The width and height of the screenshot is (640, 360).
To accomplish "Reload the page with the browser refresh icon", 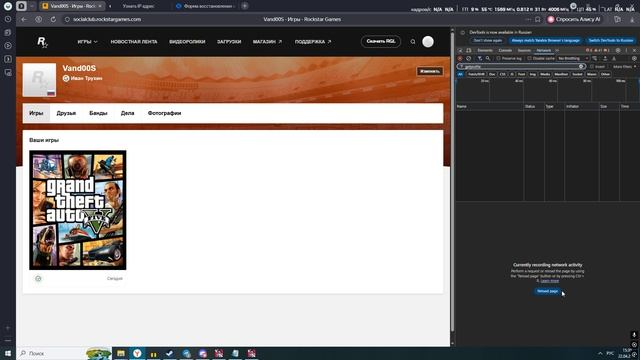I will [x=53, y=19].
